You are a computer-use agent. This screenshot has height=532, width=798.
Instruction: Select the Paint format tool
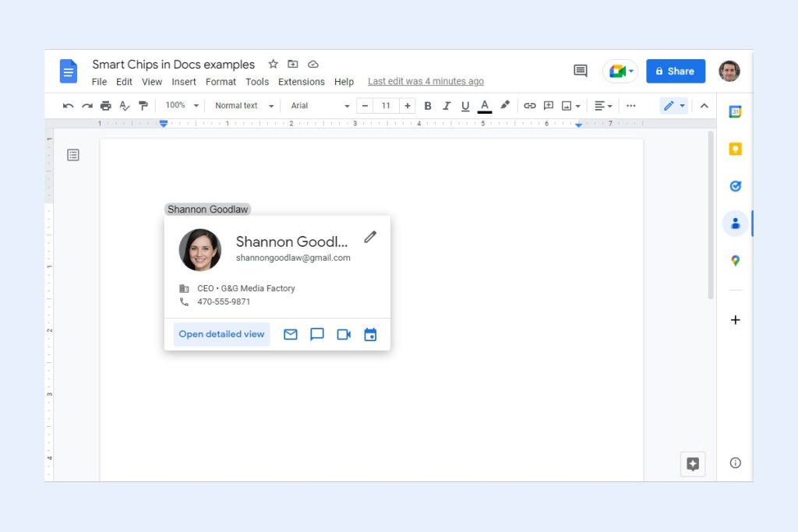[143, 105]
